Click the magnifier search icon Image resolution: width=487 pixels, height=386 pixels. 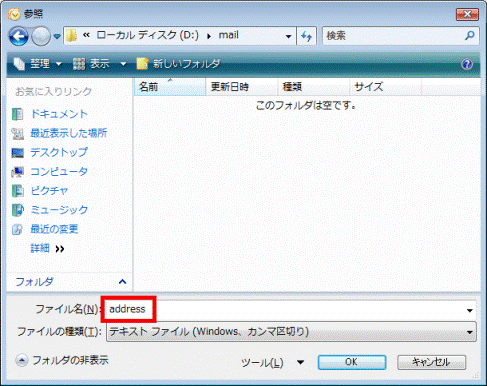pos(470,35)
